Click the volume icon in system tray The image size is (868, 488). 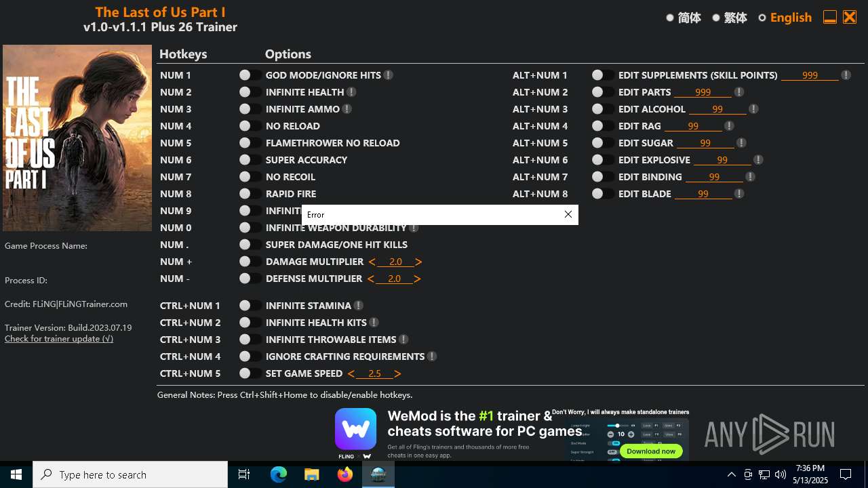780,474
